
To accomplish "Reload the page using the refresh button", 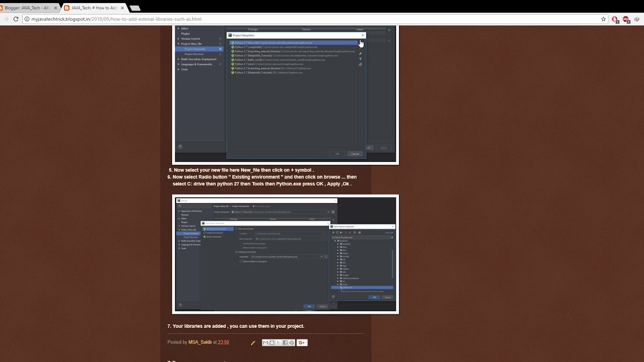I will click(x=16, y=19).
